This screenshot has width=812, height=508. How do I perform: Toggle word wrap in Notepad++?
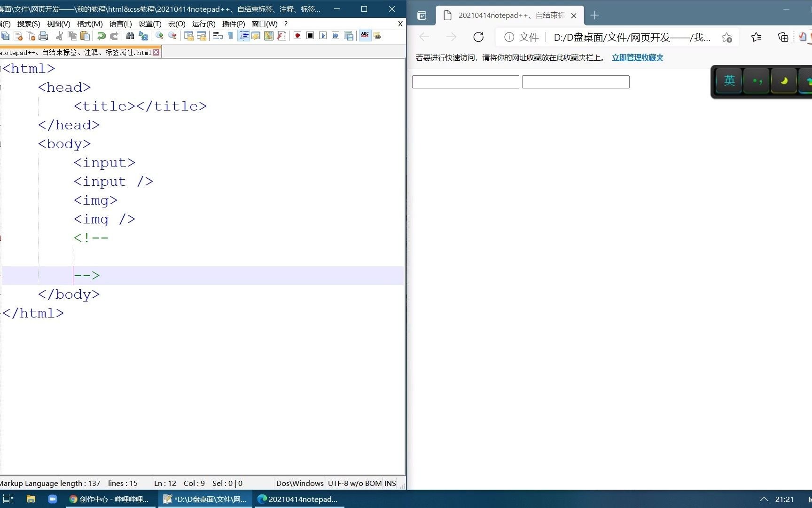point(218,36)
